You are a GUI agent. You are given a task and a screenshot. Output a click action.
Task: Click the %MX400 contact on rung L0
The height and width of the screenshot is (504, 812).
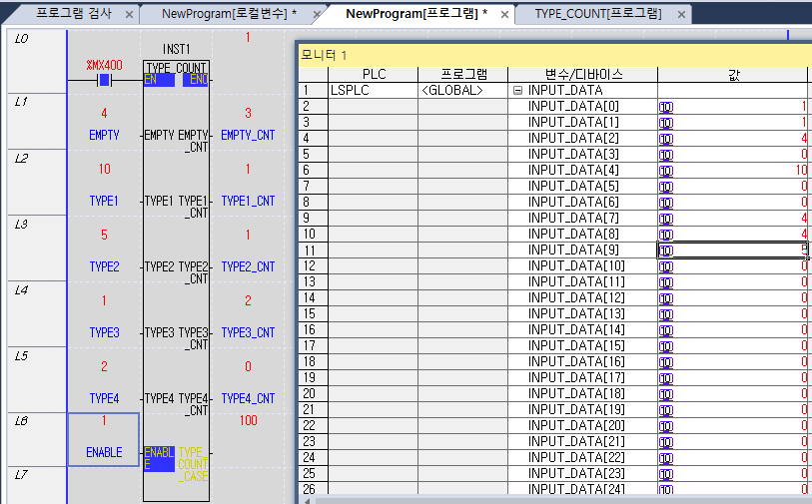(x=103, y=81)
